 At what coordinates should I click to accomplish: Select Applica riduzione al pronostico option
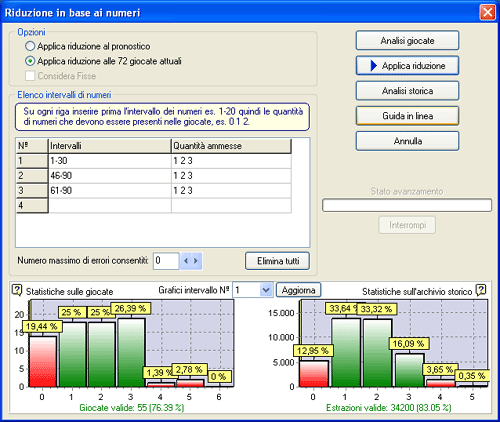(x=30, y=46)
